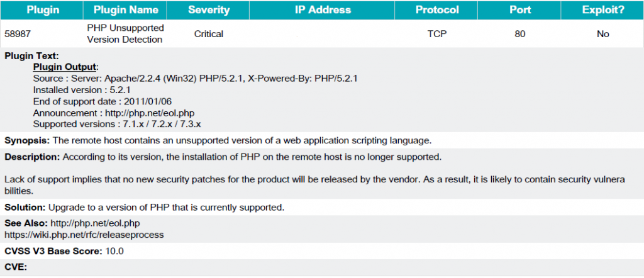Select the Solution upgrade text
Screen dimensions: 644x278
pos(167,208)
